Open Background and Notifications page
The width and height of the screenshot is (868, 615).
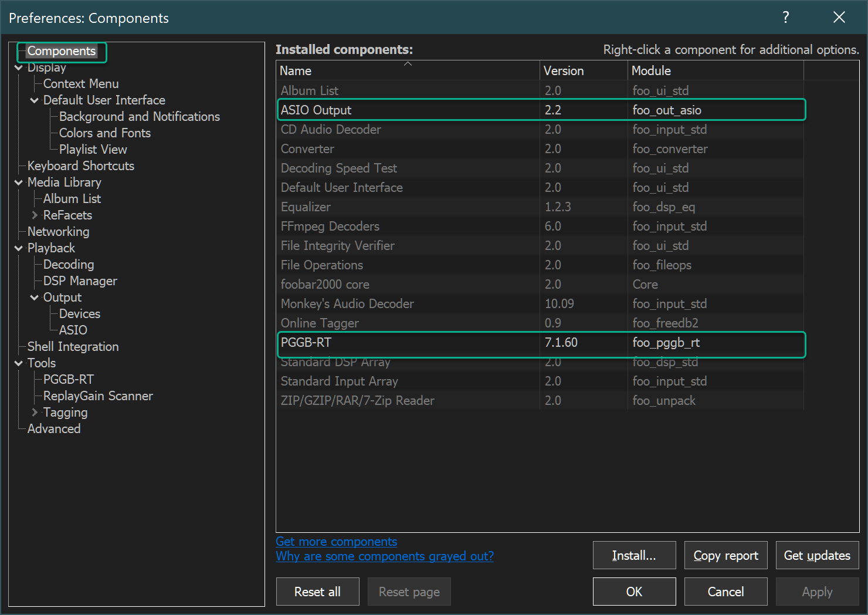[140, 117]
